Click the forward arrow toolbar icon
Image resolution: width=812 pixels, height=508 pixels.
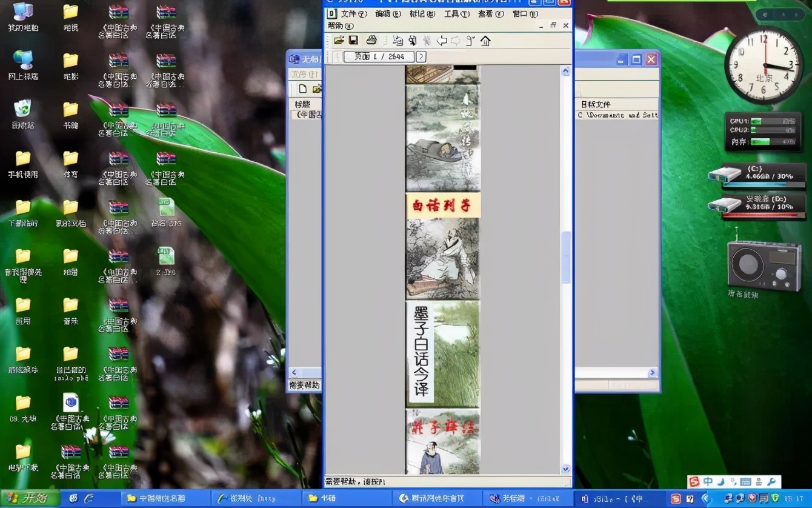click(x=456, y=41)
